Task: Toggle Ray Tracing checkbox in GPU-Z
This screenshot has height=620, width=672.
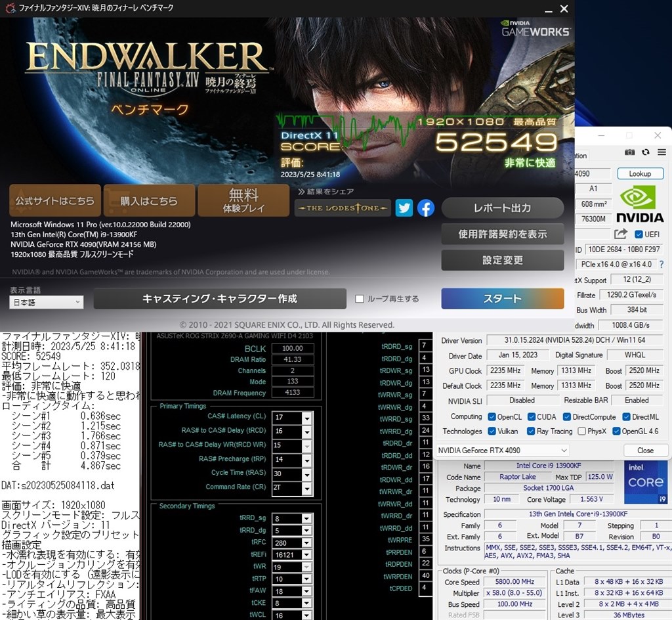Action: click(530, 431)
